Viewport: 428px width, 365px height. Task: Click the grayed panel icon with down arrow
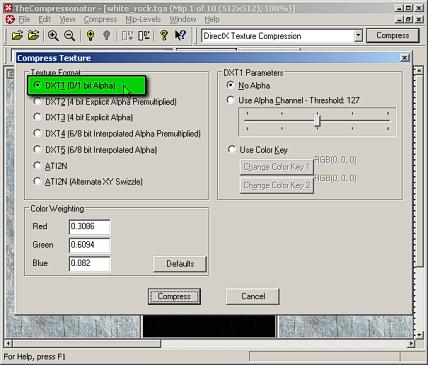127,35
